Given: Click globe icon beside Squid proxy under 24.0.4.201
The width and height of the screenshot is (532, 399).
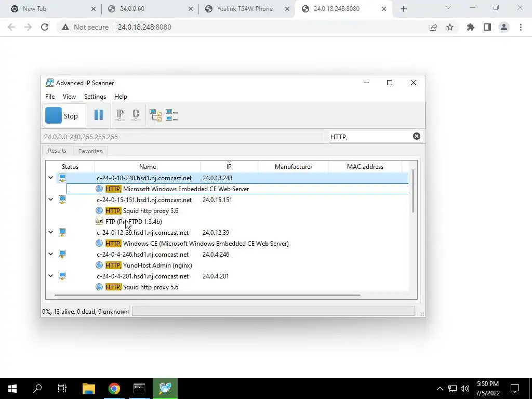Looking at the screenshot, I should click(99, 287).
